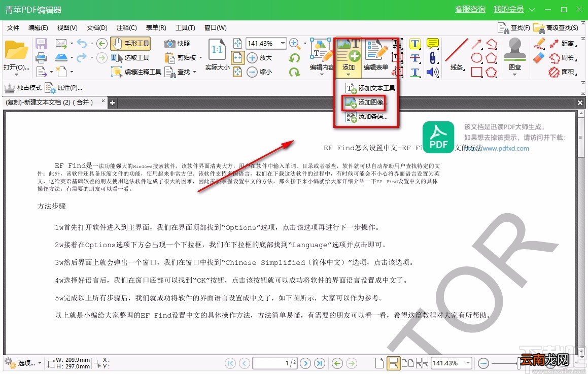This screenshot has height=374, width=588.
Task: Open a new tab with plus button
Action: (x=112, y=103)
